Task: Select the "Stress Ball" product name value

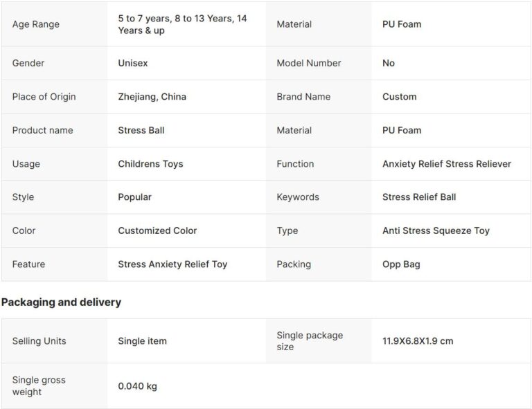Action: [x=141, y=130]
